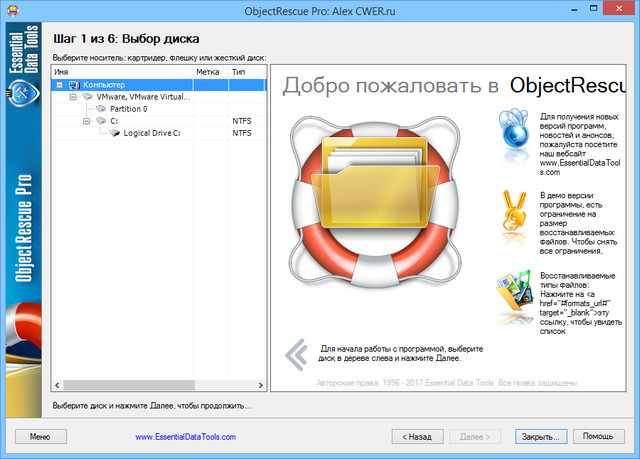Open the www.EssentialDataTools.com link
Screen dimensions: 640x459
pyautogui.click(x=185, y=437)
